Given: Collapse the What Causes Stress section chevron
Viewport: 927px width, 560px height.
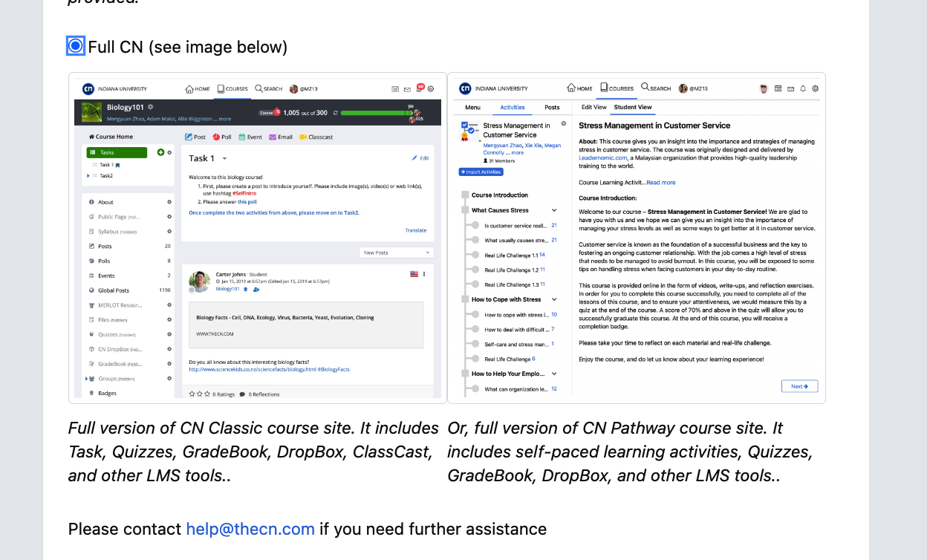Looking at the screenshot, I should [554, 210].
